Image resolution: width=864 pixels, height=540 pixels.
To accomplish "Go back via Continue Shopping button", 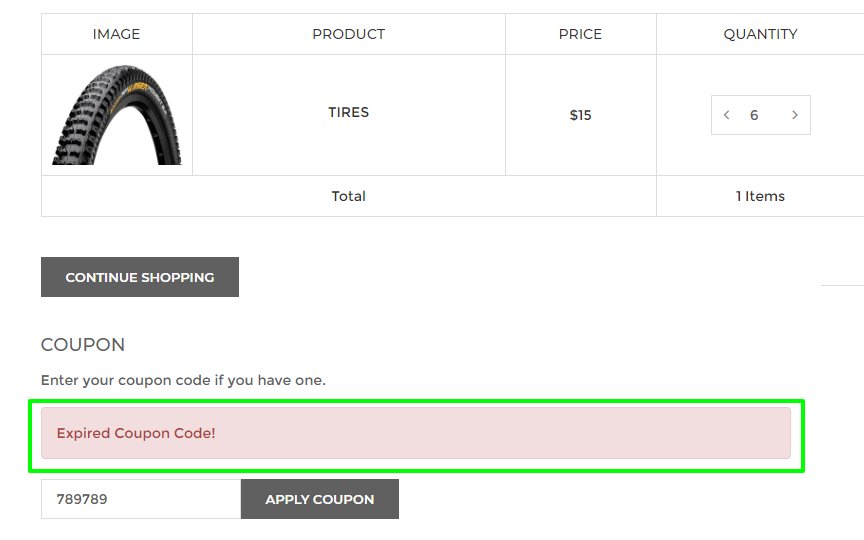I will (x=140, y=277).
